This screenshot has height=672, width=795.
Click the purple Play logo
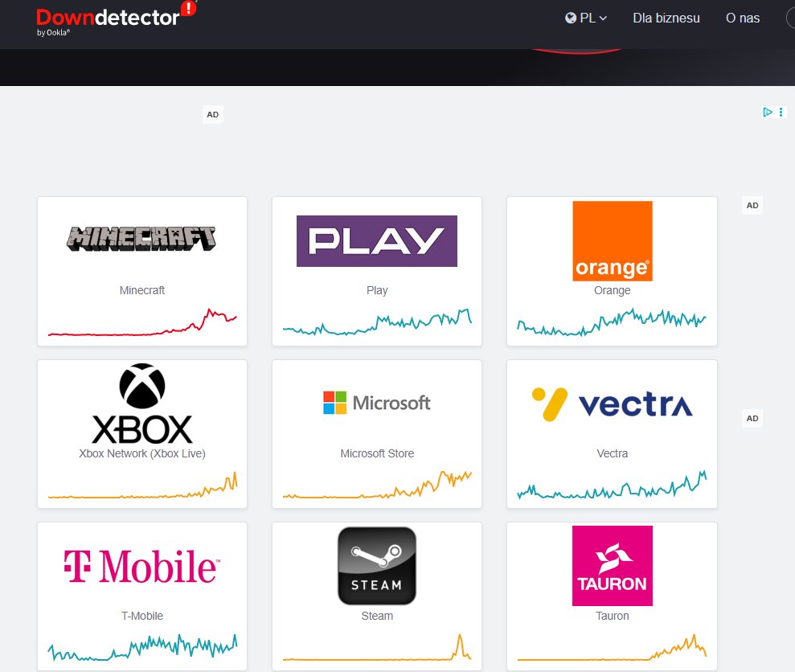click(x=377, y=241)
